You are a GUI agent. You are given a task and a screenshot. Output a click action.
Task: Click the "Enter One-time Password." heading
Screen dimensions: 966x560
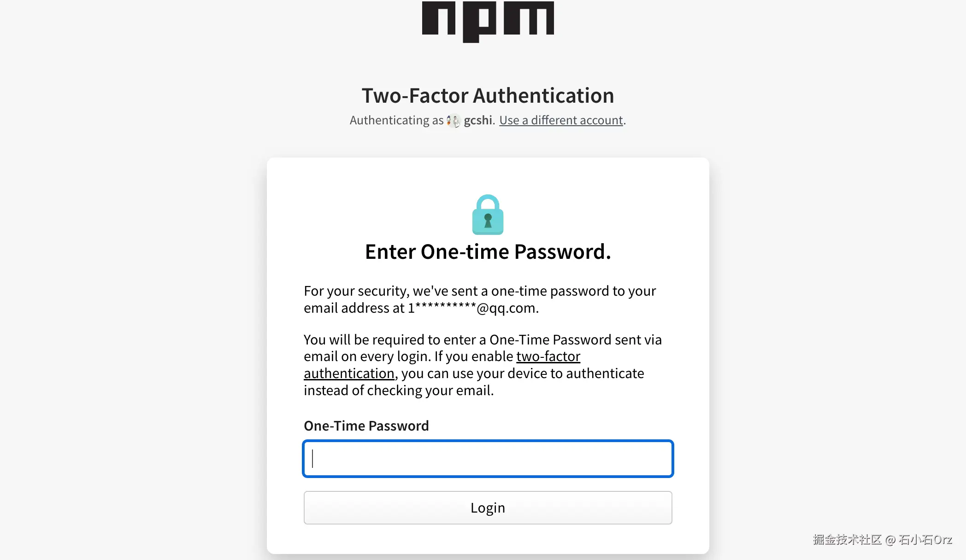click(x=488, y=252)
